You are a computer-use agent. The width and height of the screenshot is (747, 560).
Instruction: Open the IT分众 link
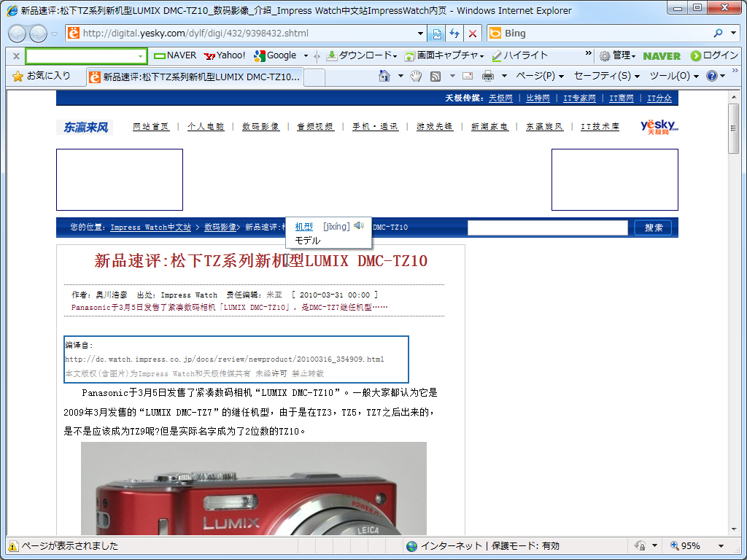[x=659, y=98]
